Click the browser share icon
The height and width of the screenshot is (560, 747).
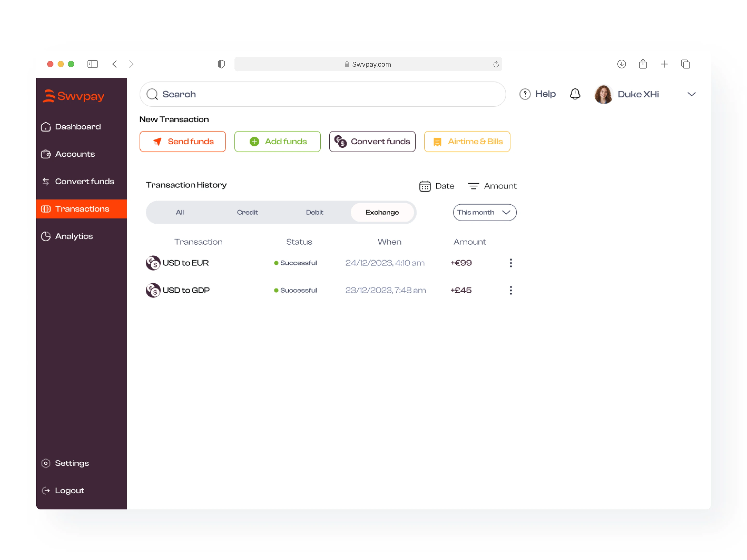pos(643,64)
